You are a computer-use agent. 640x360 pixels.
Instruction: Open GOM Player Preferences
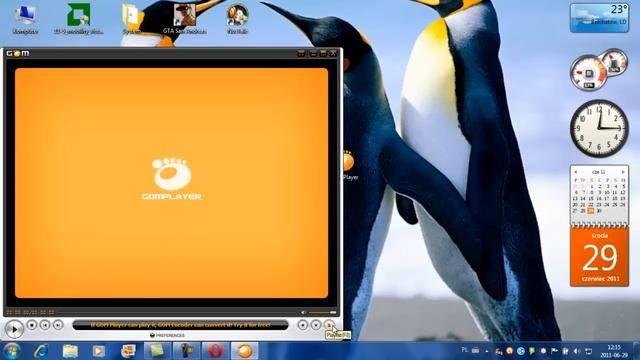click(167, 336)
